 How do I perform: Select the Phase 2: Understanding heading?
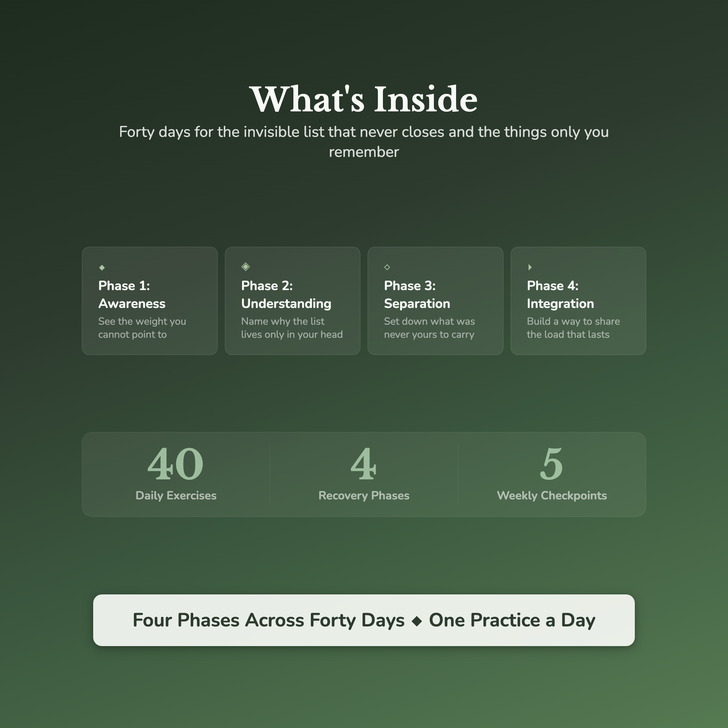286,295
